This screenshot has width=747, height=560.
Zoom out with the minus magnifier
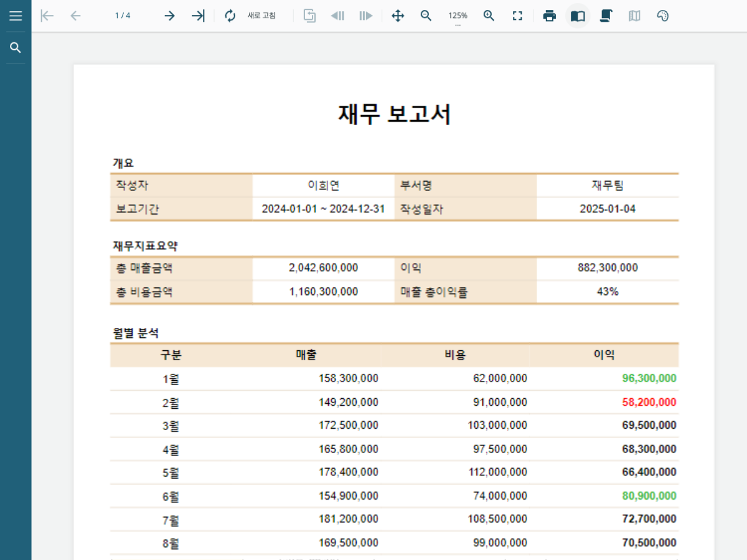click(x=426, y=16)
